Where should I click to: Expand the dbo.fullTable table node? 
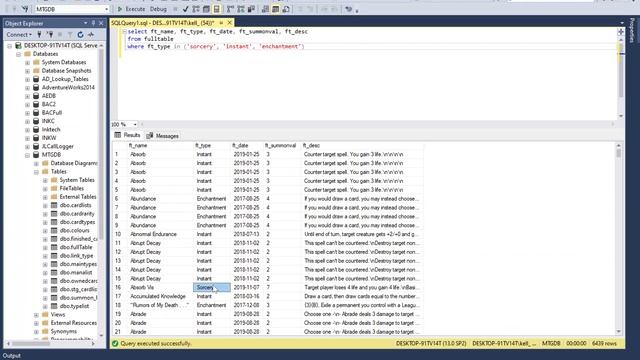[x=45, y=247]
